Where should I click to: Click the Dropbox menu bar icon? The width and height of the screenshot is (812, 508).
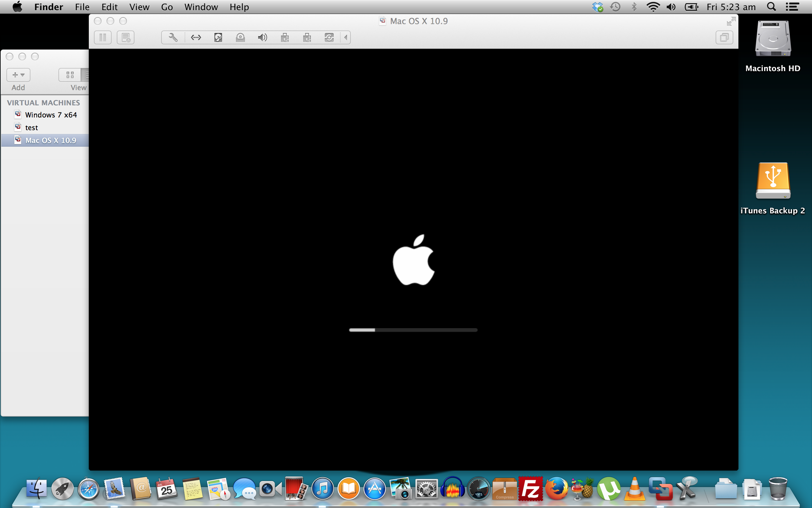coord(597,7)
